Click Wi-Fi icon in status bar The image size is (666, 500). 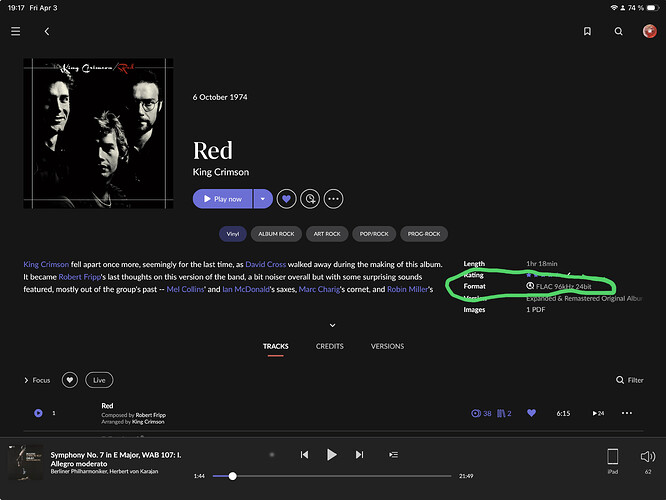(x=613, y=8)
